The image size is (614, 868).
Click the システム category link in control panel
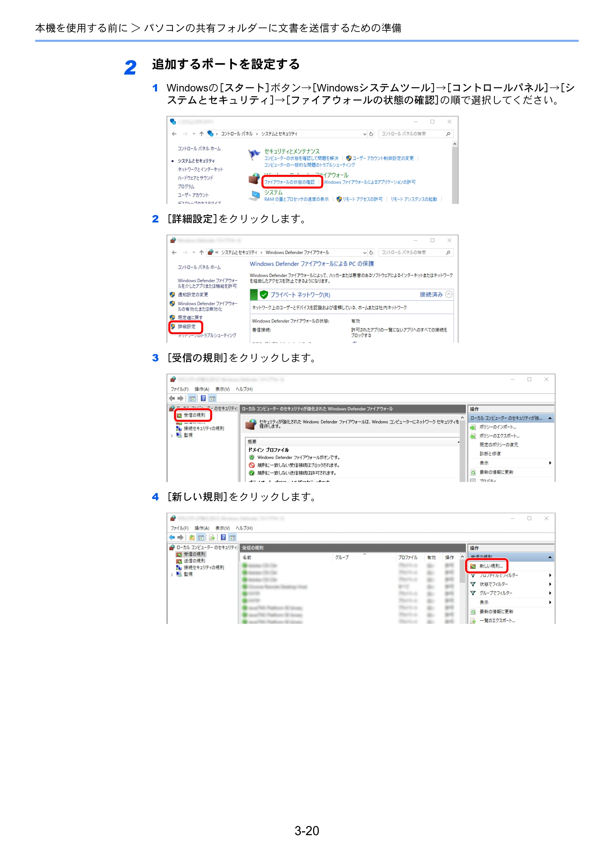273,192
